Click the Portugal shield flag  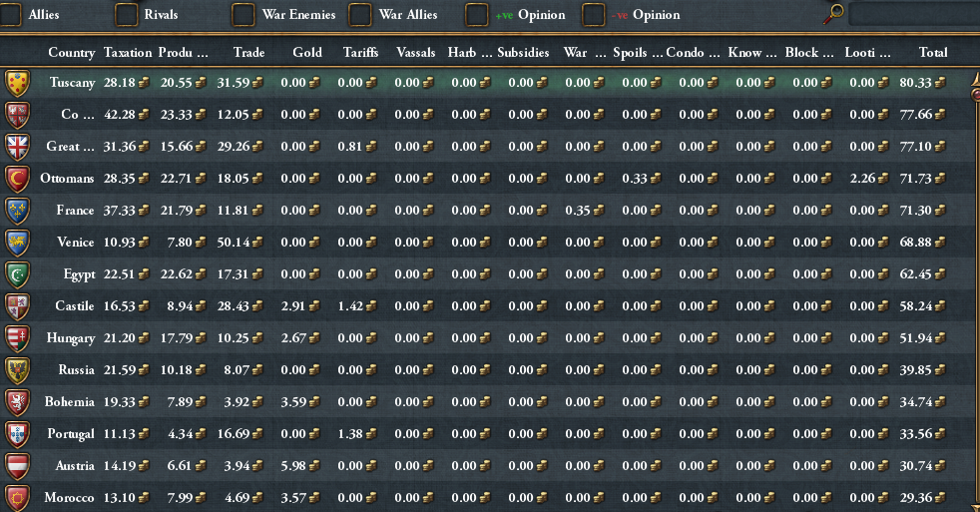coord(17,434)
